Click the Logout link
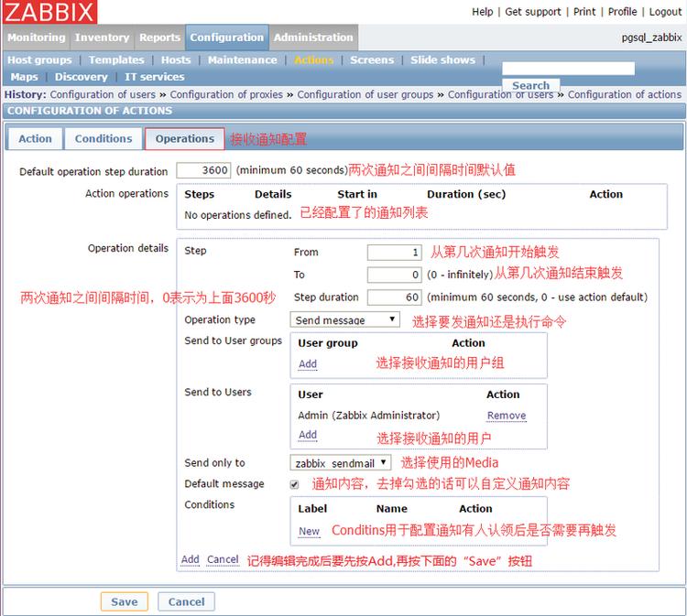Viewport: 687px width, 616px height. coord(665,12)
